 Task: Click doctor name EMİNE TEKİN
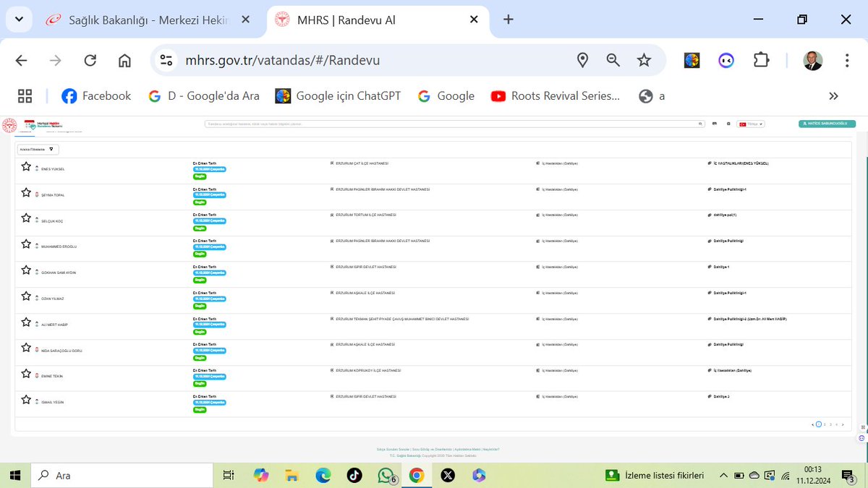point(52,376)
